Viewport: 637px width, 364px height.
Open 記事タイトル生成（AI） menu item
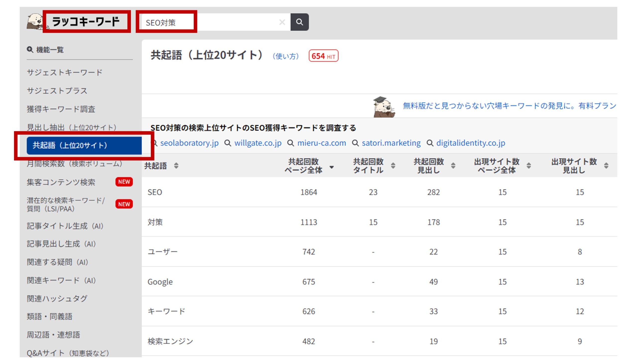coord(65,226)
